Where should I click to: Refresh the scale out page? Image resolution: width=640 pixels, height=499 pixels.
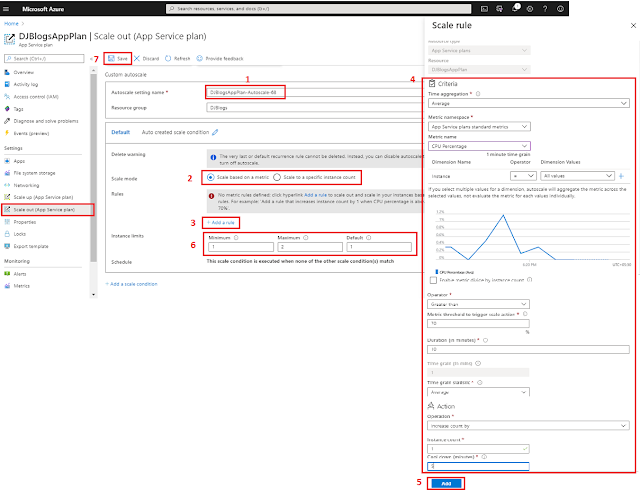coord(178,58)
